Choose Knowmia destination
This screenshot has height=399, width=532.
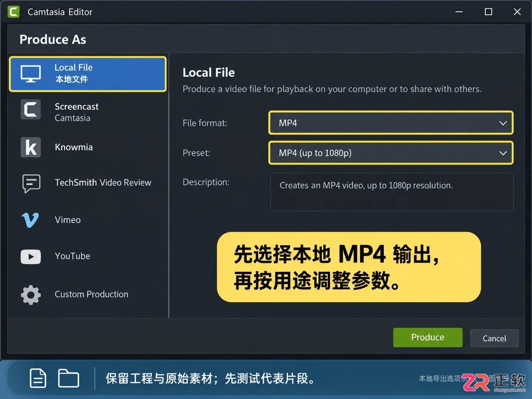click(88, 147)
